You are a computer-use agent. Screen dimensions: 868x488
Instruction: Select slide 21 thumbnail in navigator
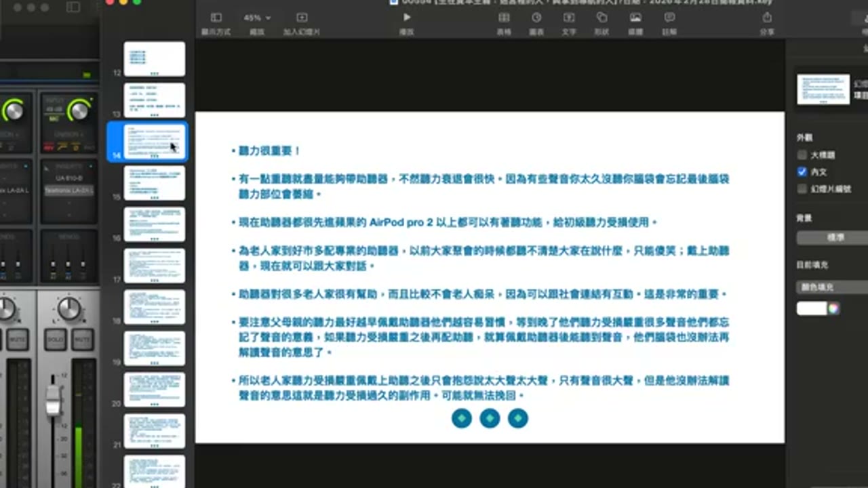[x=155, y=431]
